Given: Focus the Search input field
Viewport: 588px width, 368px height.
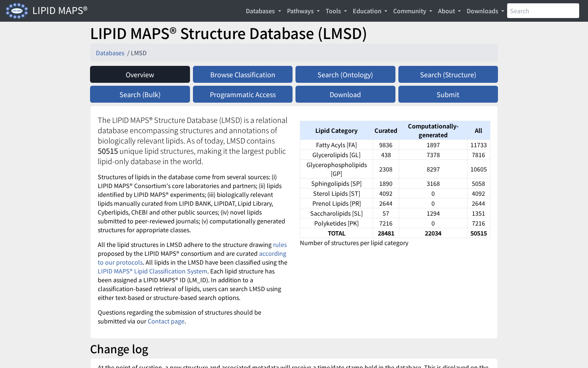Looking at the screenshot, I should click(x=543, y=11).
